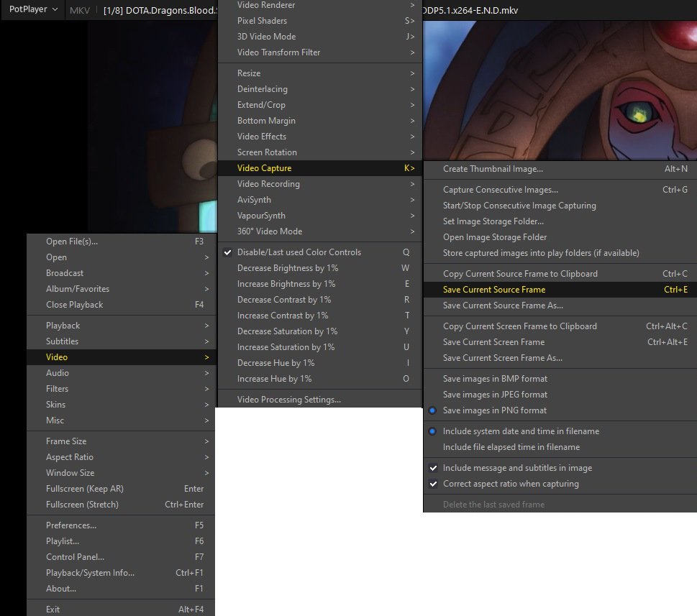Viewport: 697px width, 616px height.
Task: Open the Screen Rotation submenu
Action: pyautogui.click(x=319, y=152)
